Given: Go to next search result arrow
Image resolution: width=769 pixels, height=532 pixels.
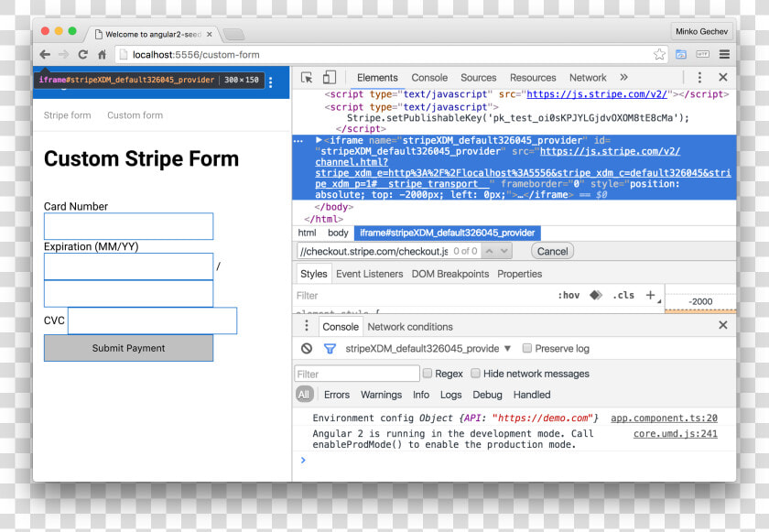Looking at the screenshot, I should [504, 251].
